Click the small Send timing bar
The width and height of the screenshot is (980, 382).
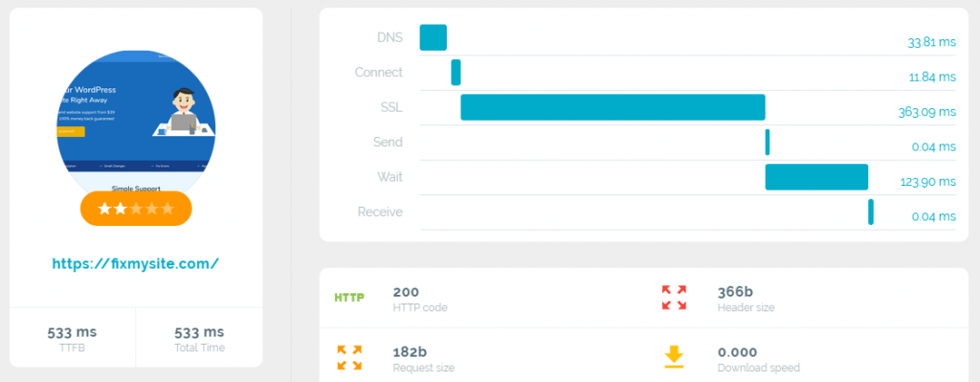(768, 142)
